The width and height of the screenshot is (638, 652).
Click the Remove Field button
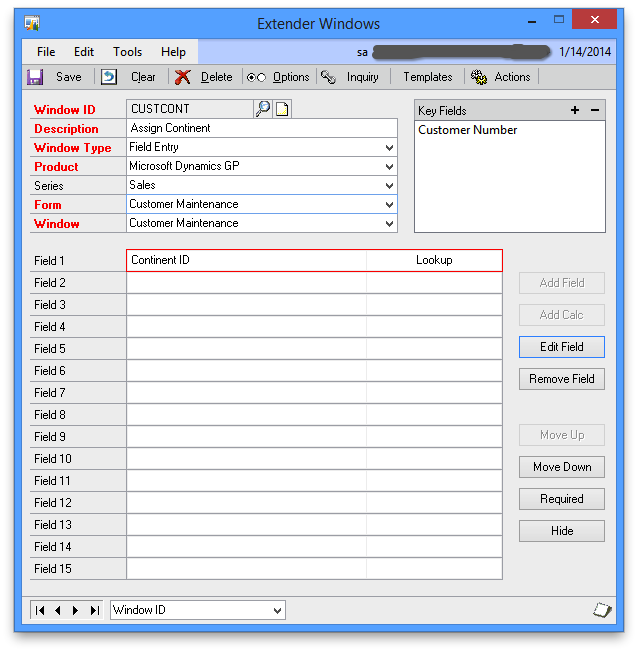pyautogui.click(x=561, y=379)
